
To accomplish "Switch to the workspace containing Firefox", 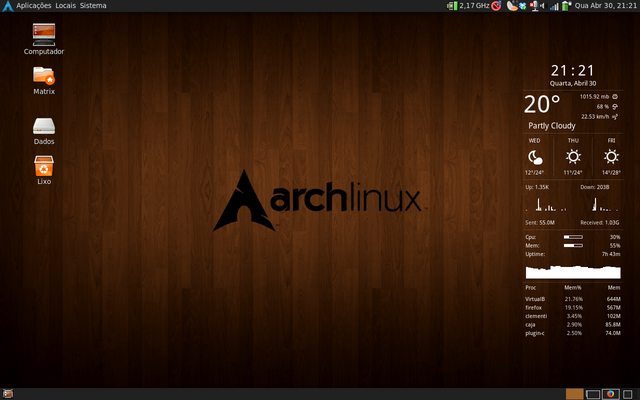I will tap(611, 394).
